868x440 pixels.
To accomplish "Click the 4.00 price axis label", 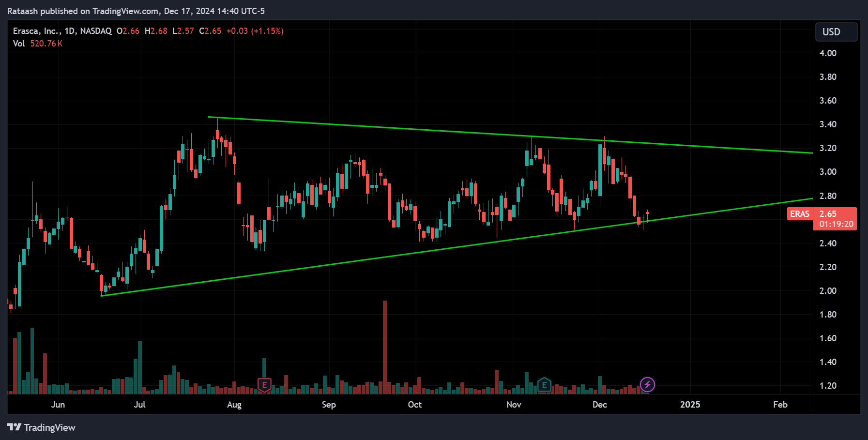I will click(828, 53).
